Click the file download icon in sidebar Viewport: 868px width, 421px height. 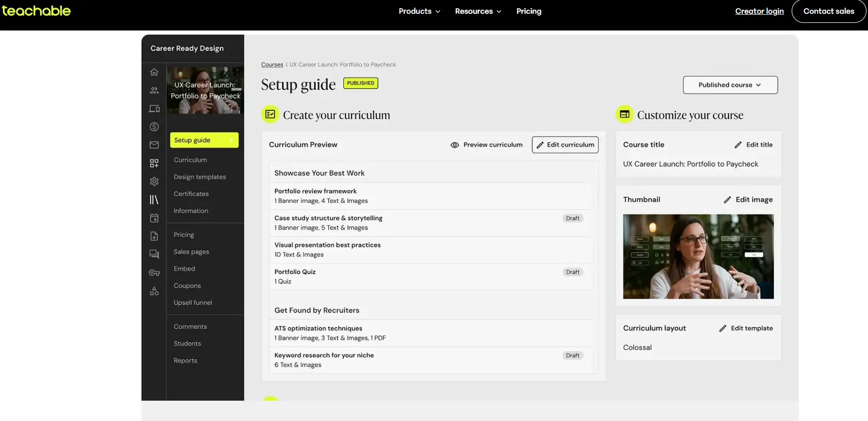pos(154,236)
